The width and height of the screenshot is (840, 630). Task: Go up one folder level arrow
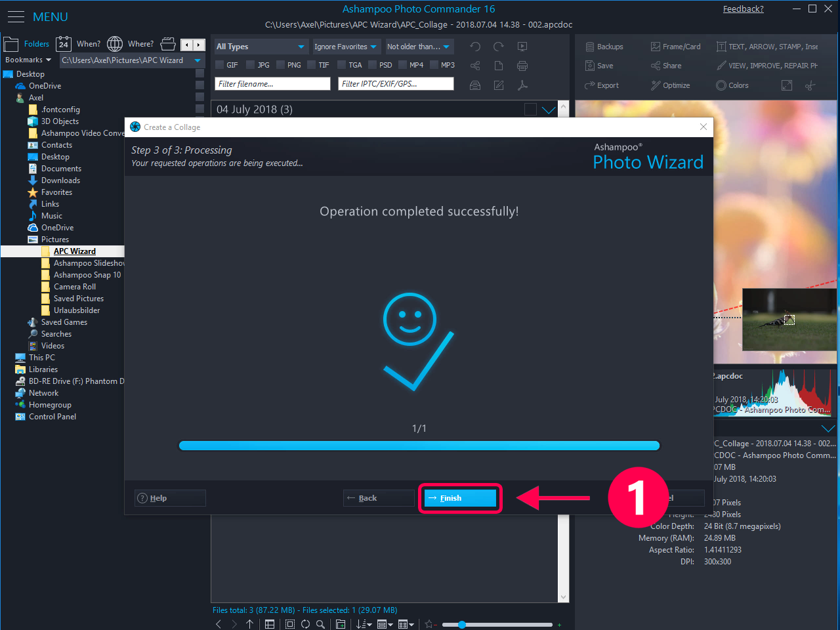[250, 624]
